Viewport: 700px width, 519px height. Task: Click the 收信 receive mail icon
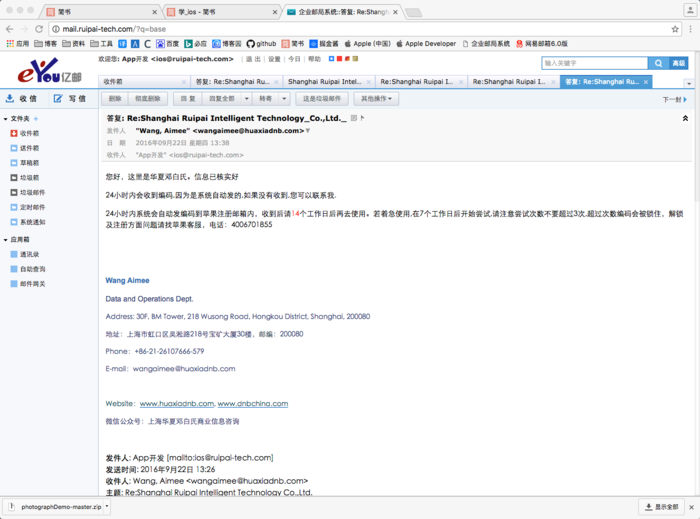coord(10,99)
